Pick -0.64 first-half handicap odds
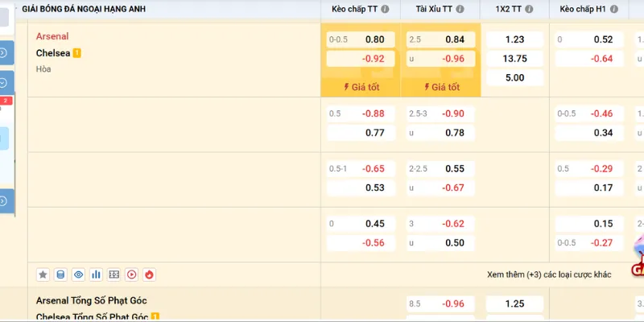 coord(589,59)
